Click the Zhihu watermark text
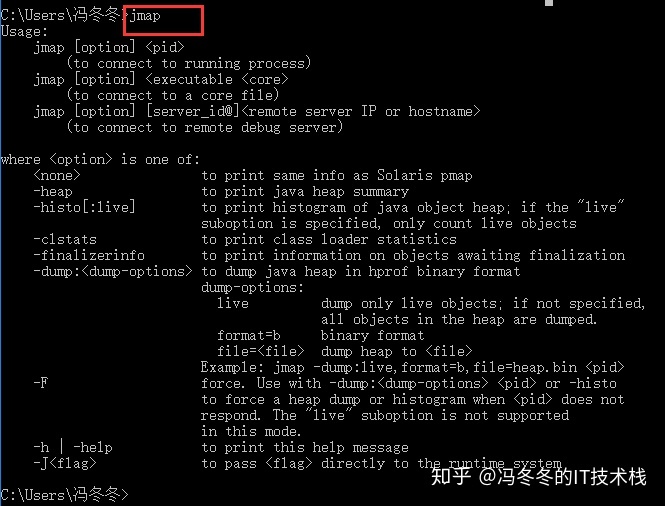This screenshot has height=506, width=665. click(x=539, y=477)
